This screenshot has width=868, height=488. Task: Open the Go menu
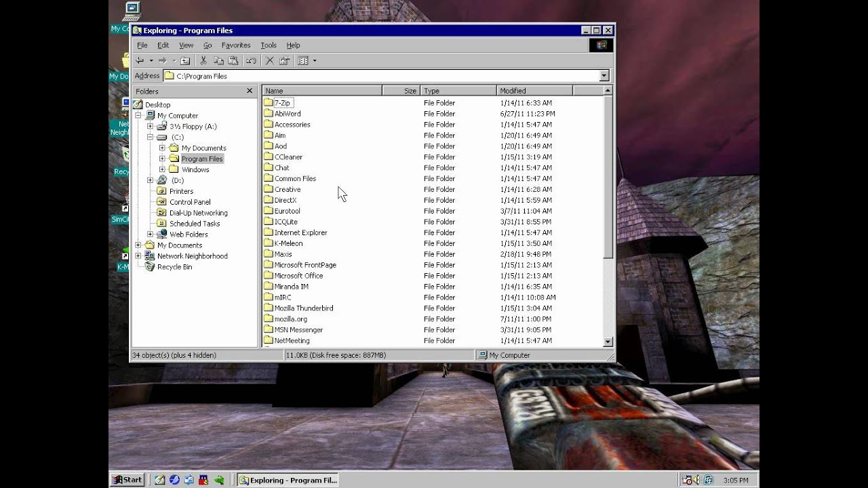[208, 45]
